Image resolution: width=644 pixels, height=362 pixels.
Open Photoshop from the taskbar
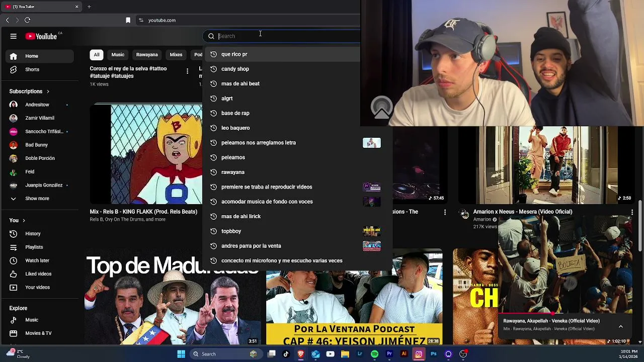tap(433, 354)
